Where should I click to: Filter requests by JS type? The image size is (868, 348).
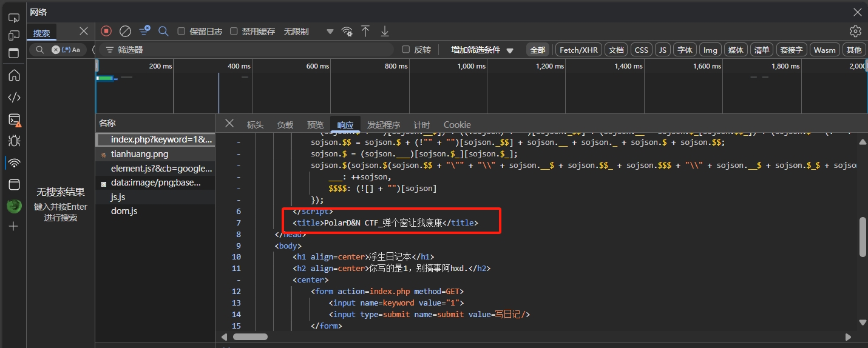tap(663, 50)
